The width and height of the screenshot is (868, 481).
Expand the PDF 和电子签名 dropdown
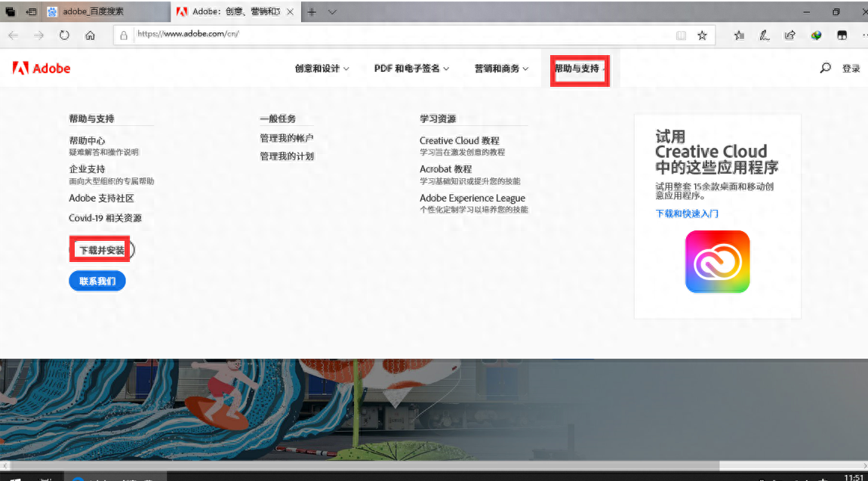pyautogui.click(x=411, y=68)
